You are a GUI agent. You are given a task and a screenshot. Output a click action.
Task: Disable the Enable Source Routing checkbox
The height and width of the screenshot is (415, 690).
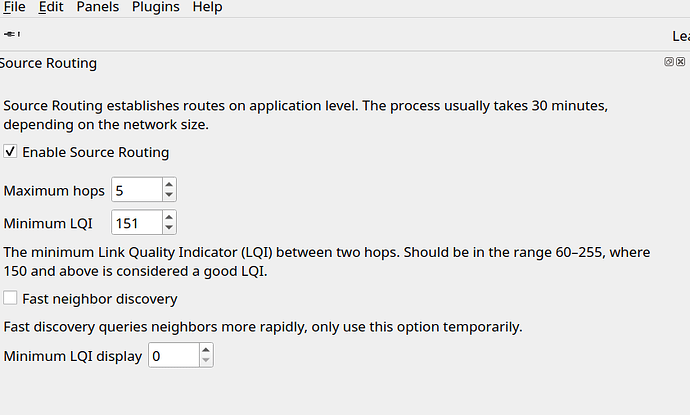click(x=10, y=152)
